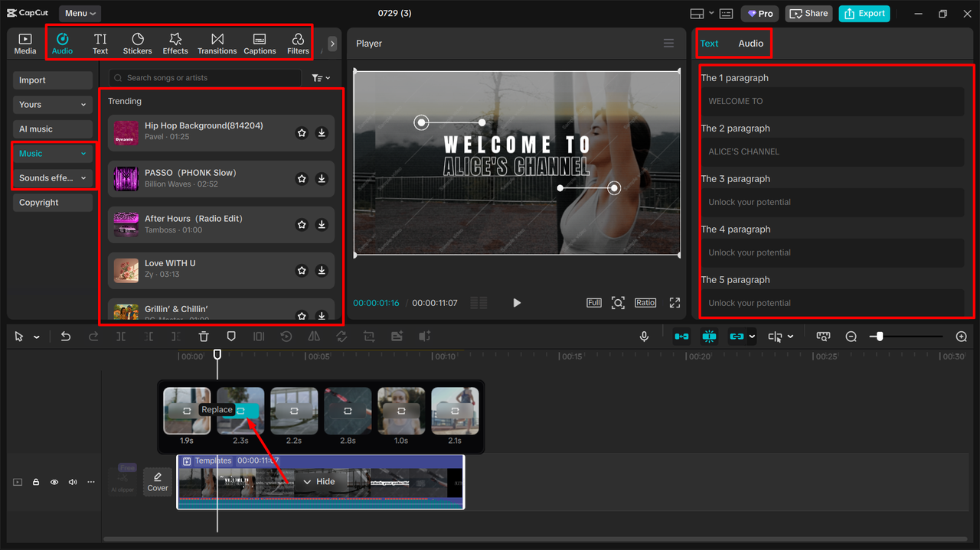Click the Delete icon in the timeline toolbar
Image resolution: width=980 pixels, height=550 pixels.
pos(203,336)
